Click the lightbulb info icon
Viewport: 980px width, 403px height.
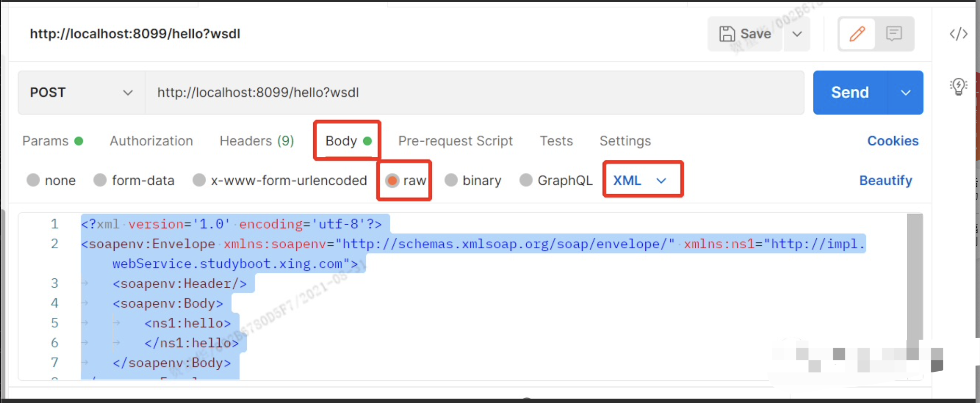click(958, 87)
